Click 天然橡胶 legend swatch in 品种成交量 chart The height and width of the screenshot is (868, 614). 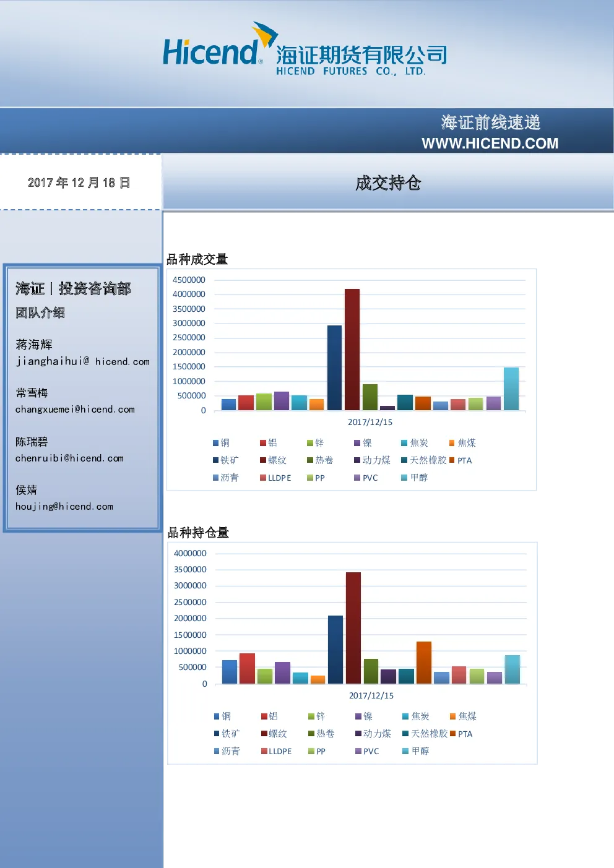point(404,460)
